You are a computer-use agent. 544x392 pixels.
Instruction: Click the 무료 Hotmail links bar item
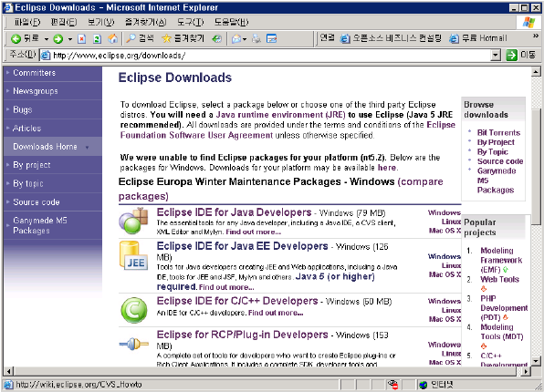(x=478, y=38)
